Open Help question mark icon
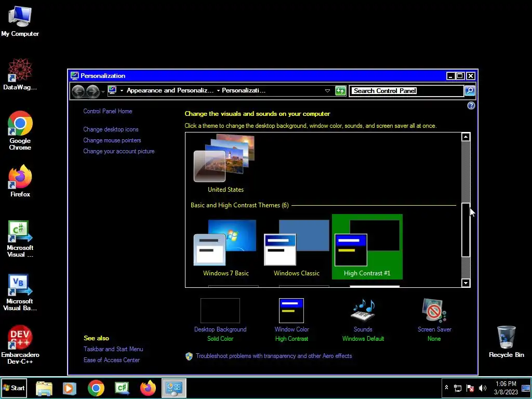 (x=471, y=105)
